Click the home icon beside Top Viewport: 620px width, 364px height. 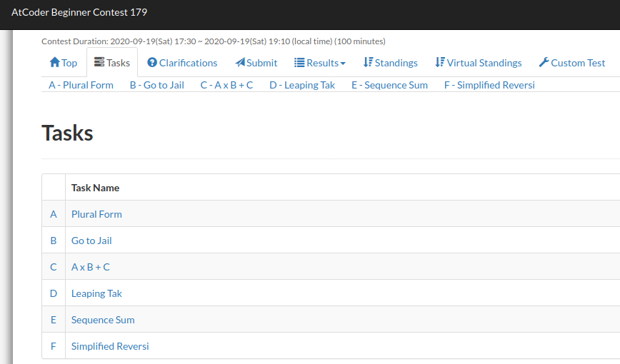point(54,63)
